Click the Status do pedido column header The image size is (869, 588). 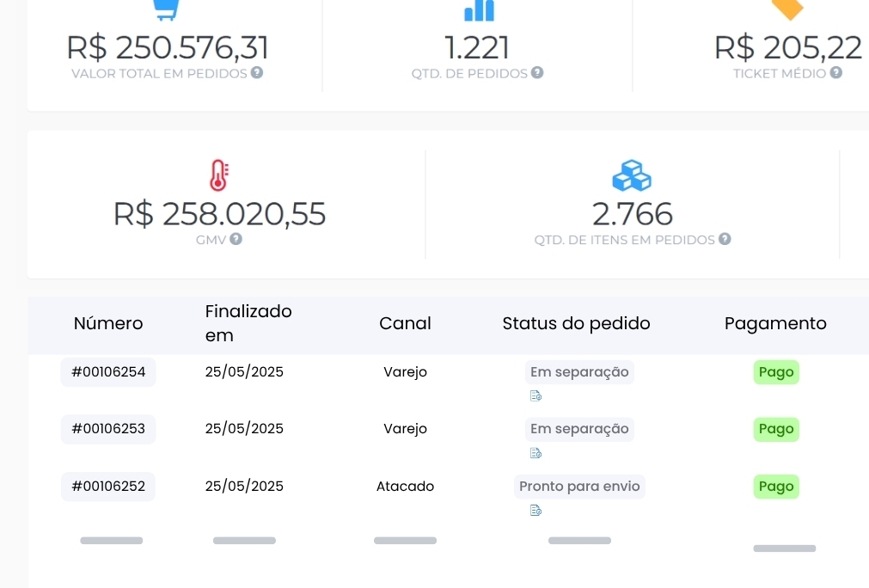click(x=576, y=323)
